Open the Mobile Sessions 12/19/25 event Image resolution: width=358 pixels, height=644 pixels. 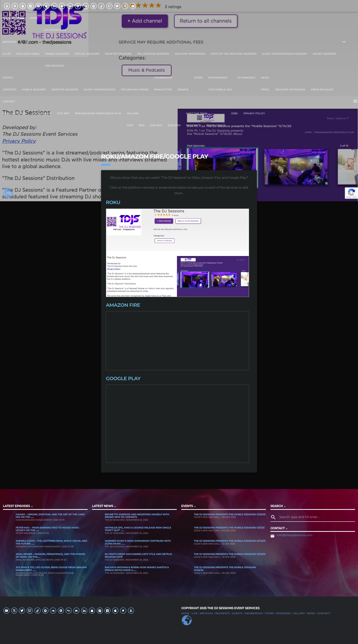pyautogui.click(x=229, y=554)
